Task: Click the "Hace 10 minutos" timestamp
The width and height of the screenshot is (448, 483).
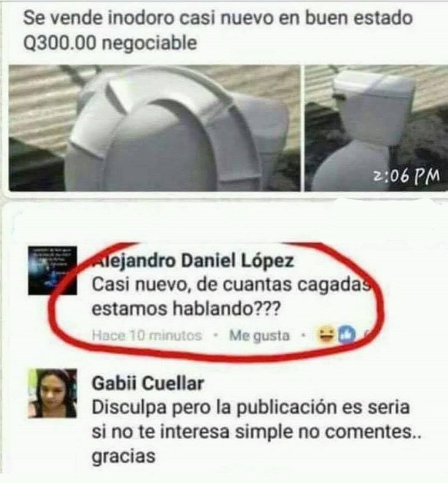Action: 147,335
